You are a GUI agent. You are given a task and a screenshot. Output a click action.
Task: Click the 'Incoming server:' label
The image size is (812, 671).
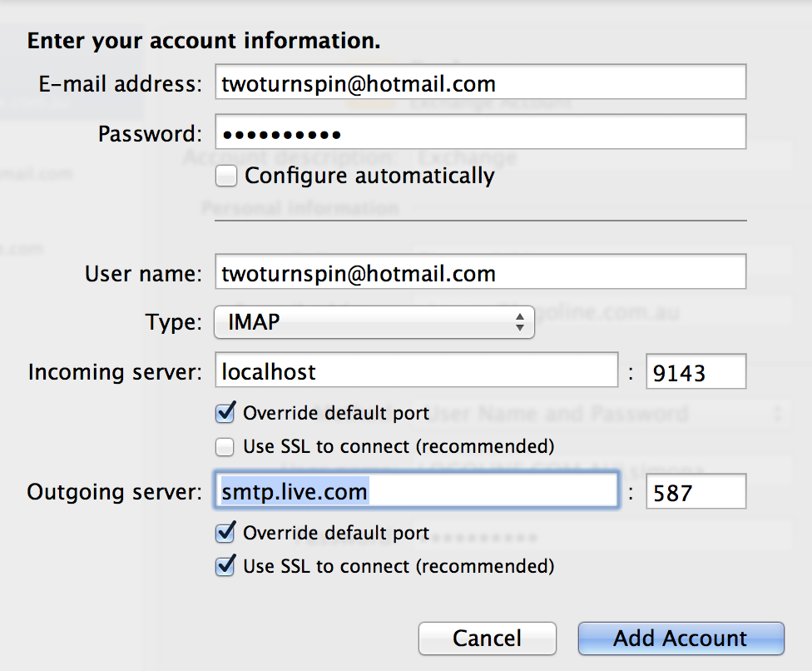115,372
